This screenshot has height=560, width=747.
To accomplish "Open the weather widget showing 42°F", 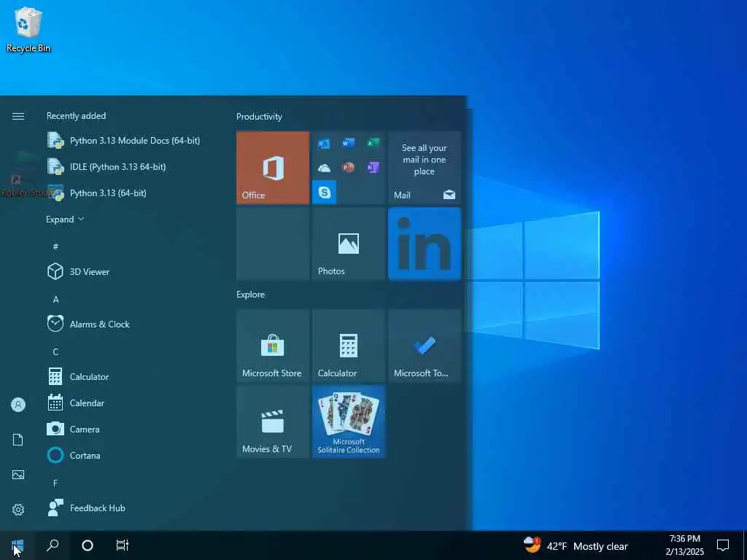I will point(576,545).
